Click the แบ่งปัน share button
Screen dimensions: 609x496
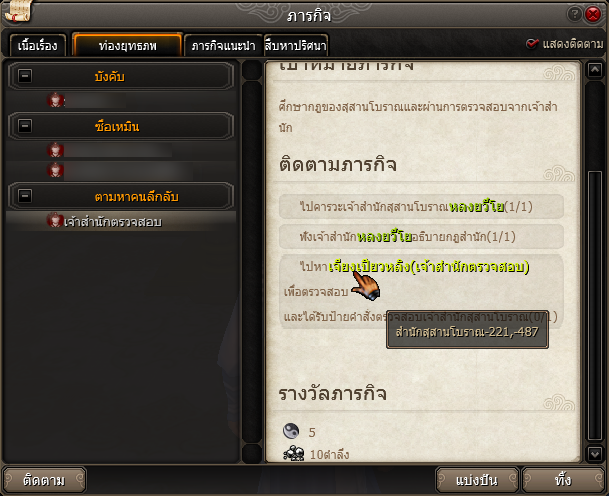pyautogui.click(x=477, y=480)
